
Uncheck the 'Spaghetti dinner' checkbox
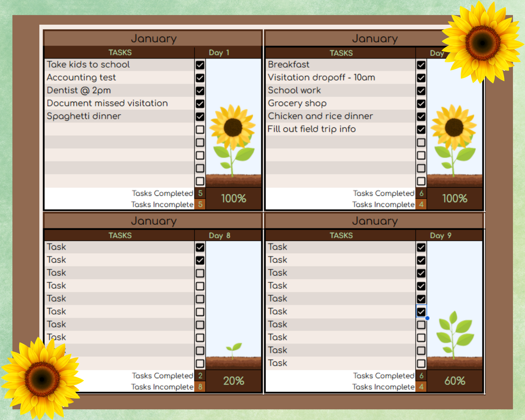tap(200, 117)
